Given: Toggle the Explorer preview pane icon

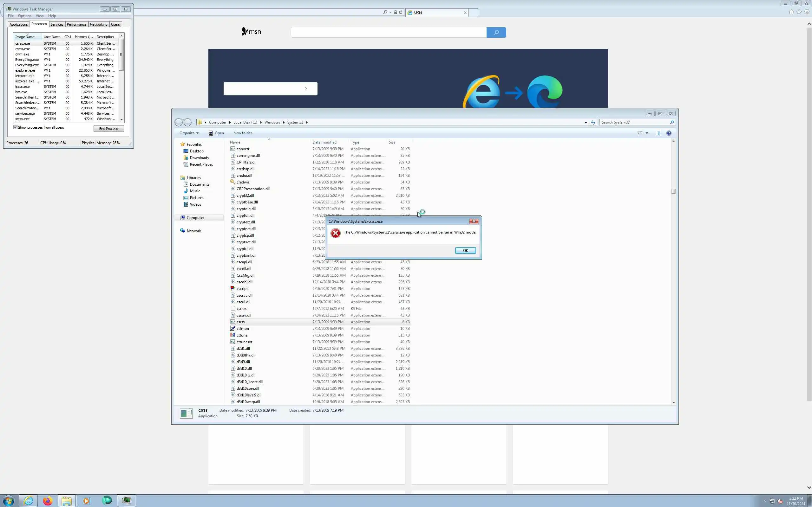Looking at the screenshot, I should tap(657, 133).
